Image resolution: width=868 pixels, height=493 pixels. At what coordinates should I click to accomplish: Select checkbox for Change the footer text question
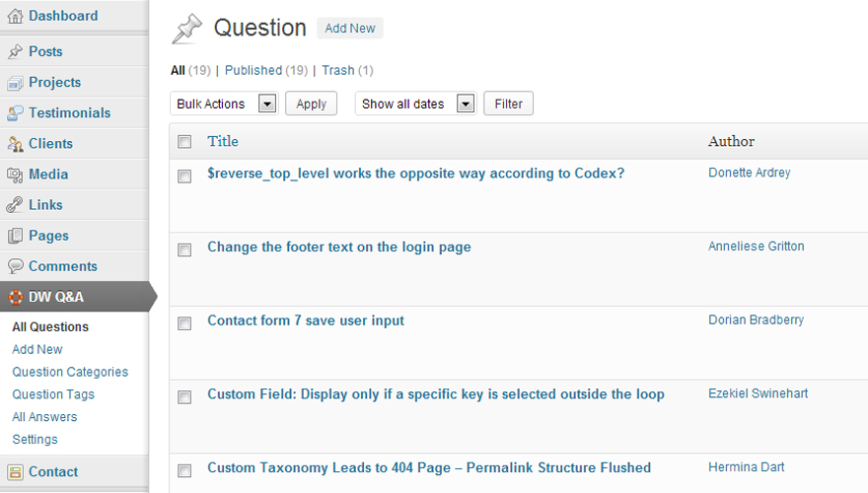[x=184, y=249]
